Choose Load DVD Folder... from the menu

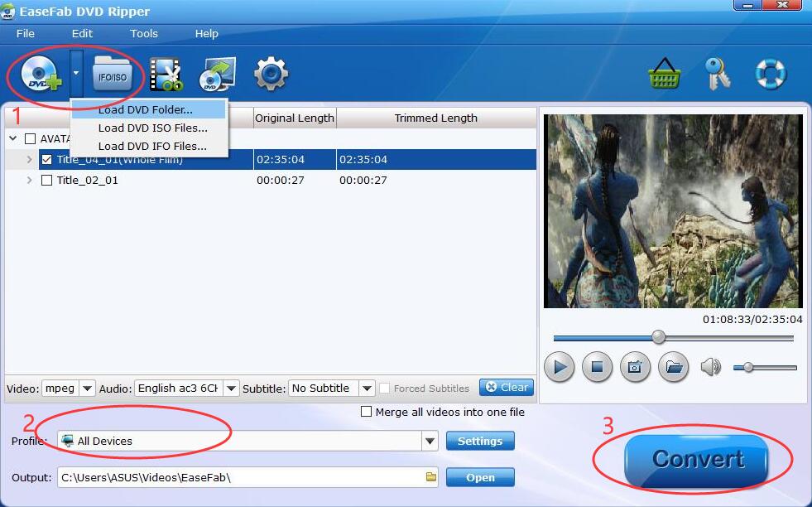coord(149,110)
